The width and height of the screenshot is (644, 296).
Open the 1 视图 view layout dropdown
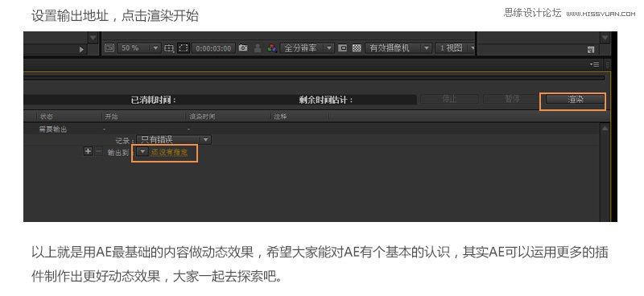tap(455, 48)
